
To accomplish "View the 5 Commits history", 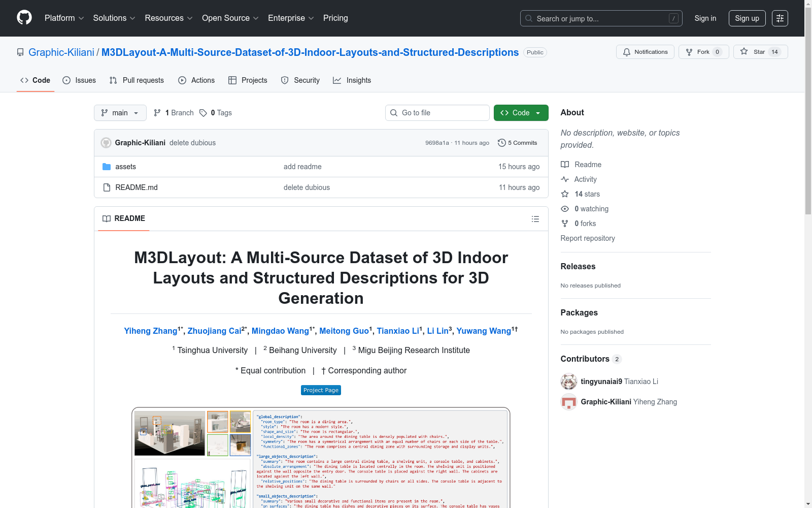I will point(518,143).
